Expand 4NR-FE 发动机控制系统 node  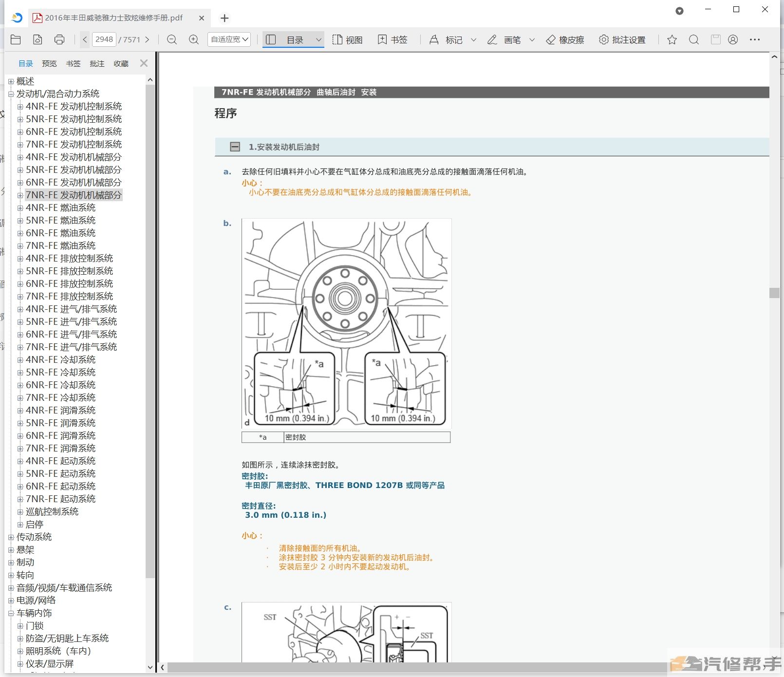click(20, 107)
